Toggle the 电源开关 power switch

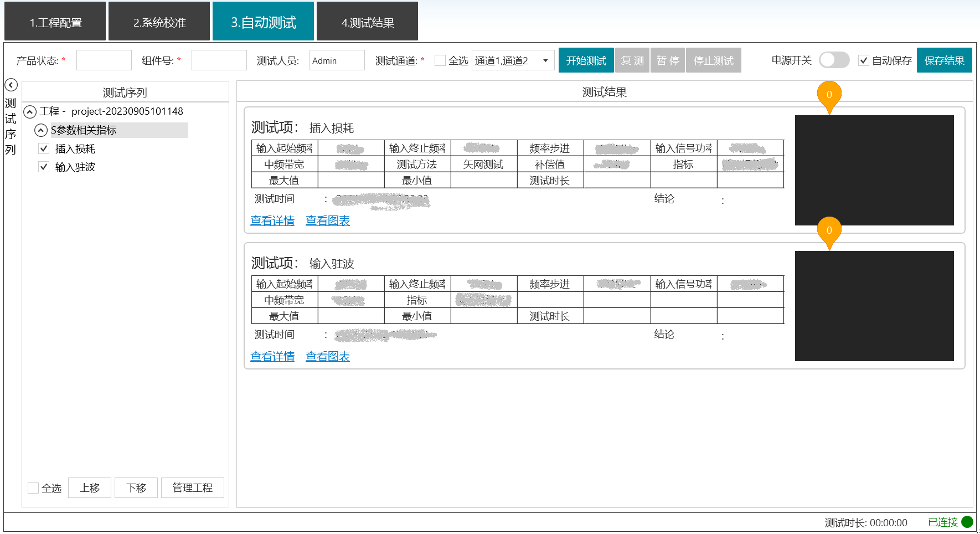click(x=834, y=60)
